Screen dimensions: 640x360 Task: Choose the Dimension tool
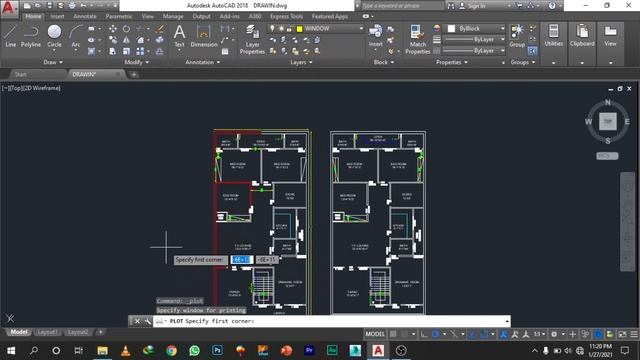pyautogui.click(x=204, y=36)
